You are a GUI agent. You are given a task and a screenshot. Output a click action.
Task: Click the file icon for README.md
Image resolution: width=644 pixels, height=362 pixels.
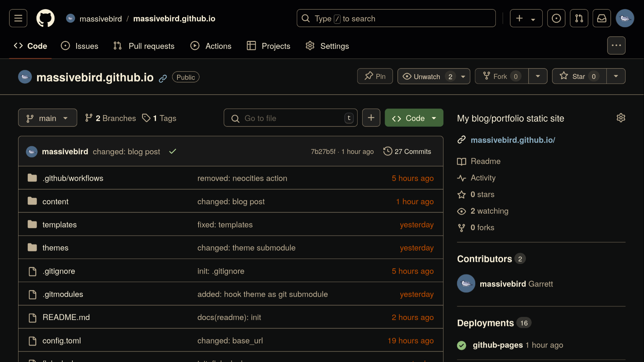click(x=33, y=318)
